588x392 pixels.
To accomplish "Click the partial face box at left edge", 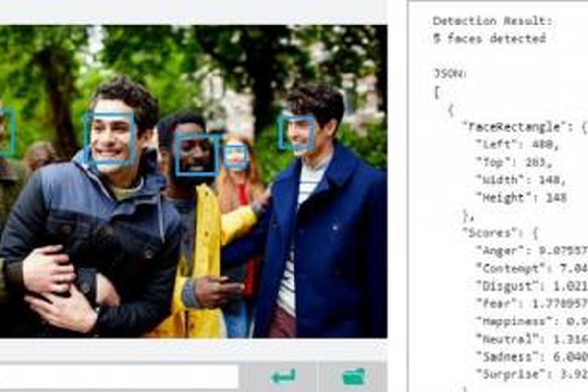I will coord(7,132).
